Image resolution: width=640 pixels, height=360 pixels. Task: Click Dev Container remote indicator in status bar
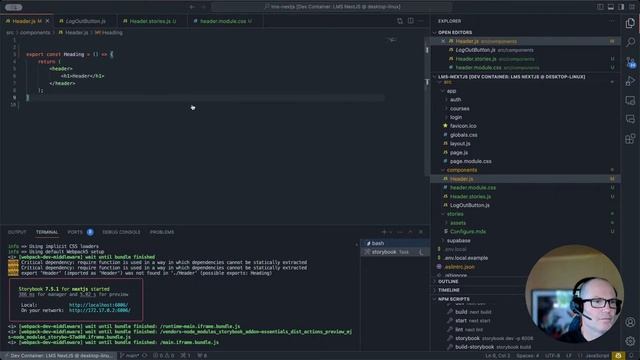click(x=58, y=356)
